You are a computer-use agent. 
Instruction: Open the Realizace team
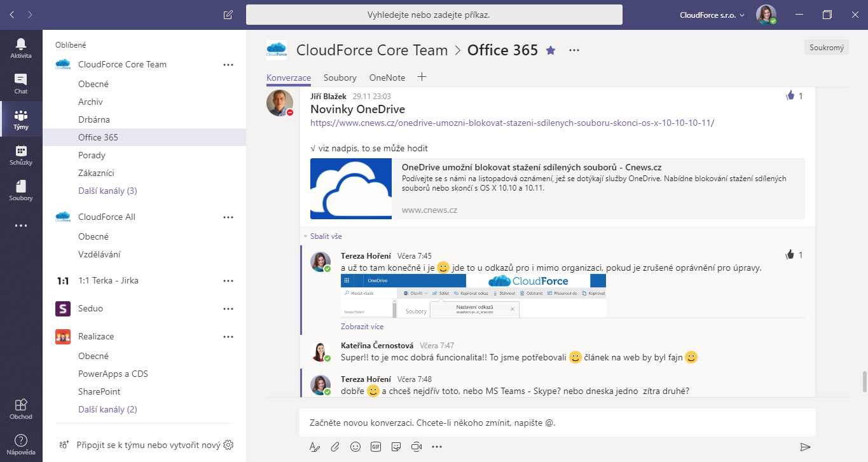tap(96, 336)
